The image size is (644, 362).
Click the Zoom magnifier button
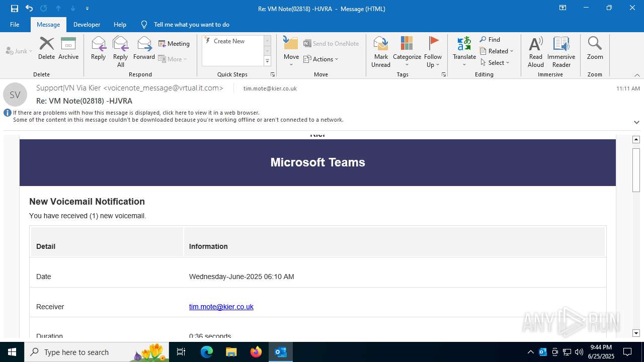pyautogui.click(x=595, y=48)
